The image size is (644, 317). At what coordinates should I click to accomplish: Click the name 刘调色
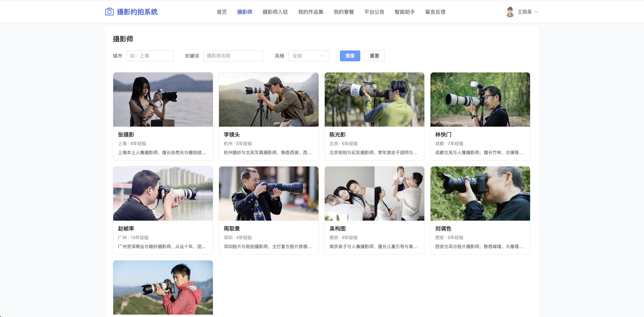(x=443, y=229)
